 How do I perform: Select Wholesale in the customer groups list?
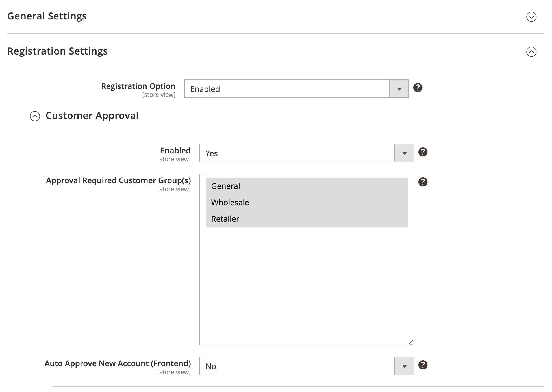[307, 202]
